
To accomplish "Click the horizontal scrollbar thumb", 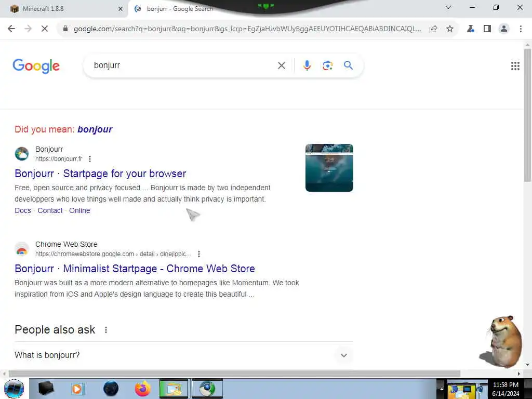I will click(234, 374).
